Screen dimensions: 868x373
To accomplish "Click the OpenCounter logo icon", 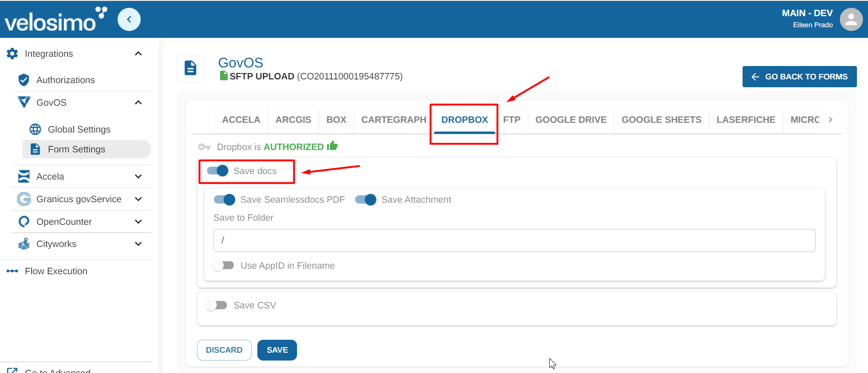I will click(x=24, y=222).
